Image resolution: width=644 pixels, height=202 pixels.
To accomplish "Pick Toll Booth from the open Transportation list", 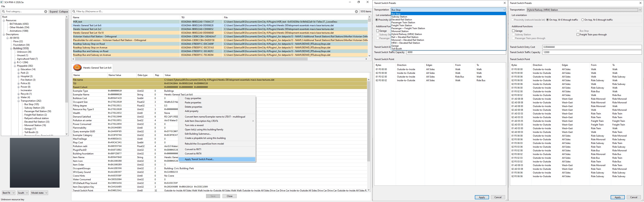I will point(448,49).
